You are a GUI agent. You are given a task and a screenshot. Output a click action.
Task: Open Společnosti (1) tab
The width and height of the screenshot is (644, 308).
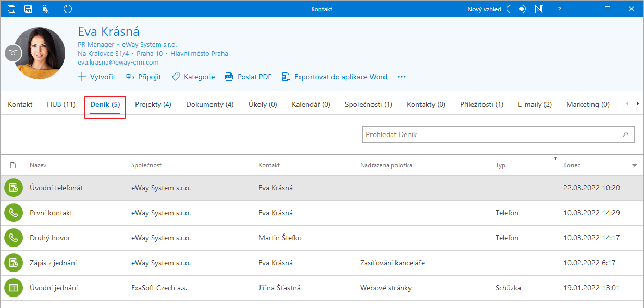pyautogui.click(x=368, y=104)
